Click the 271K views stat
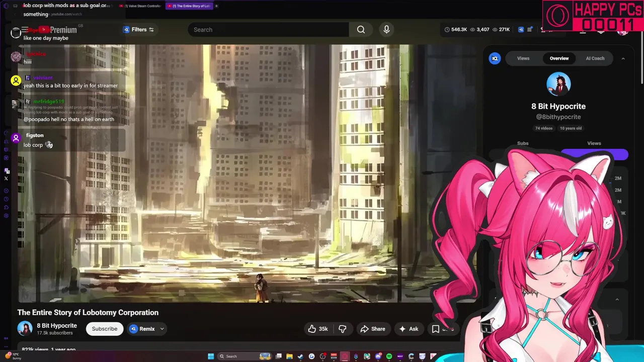 tap(501, 30)
